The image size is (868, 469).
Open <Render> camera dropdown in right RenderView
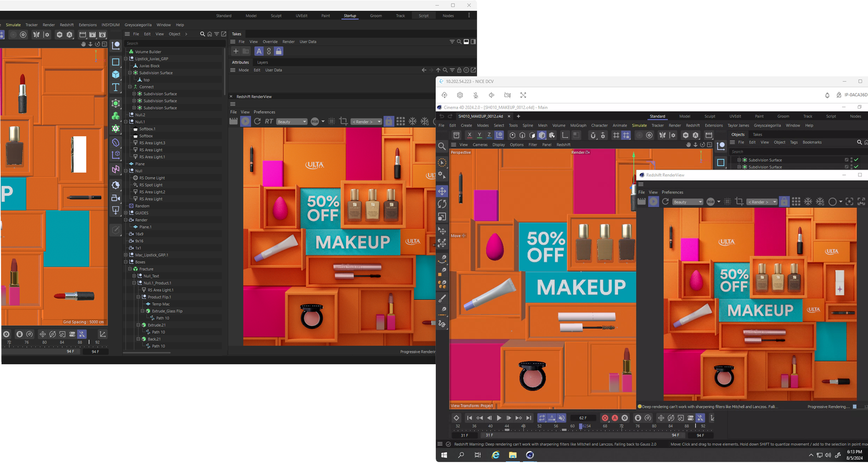pos(762,202)
